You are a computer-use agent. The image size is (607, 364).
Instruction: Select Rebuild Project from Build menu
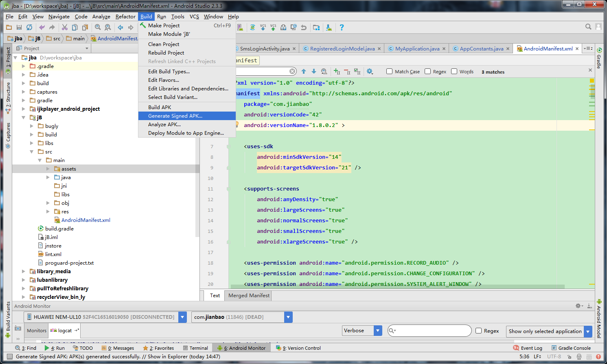pos(187,53)
